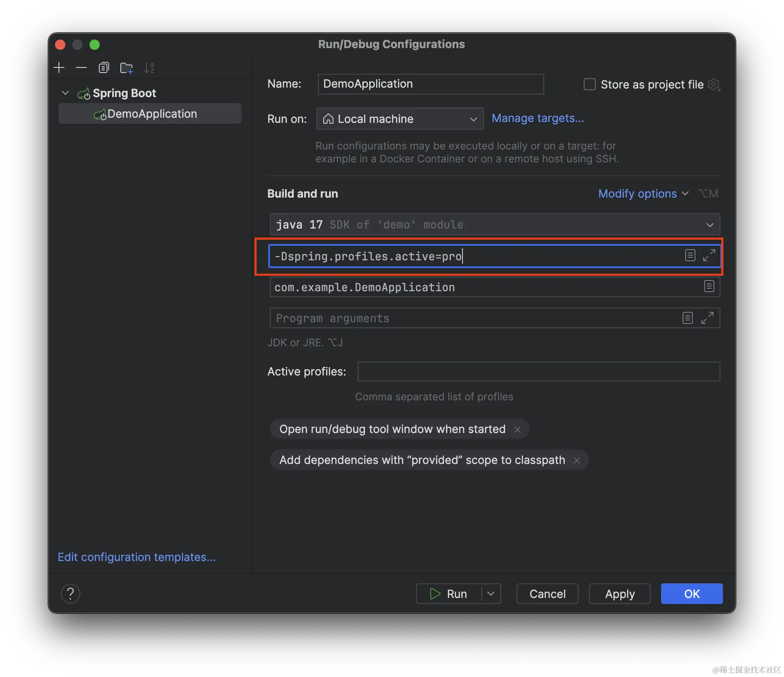Click the Cancel button
The width and height of the screenshot is (784, 677).
(547, 594)
